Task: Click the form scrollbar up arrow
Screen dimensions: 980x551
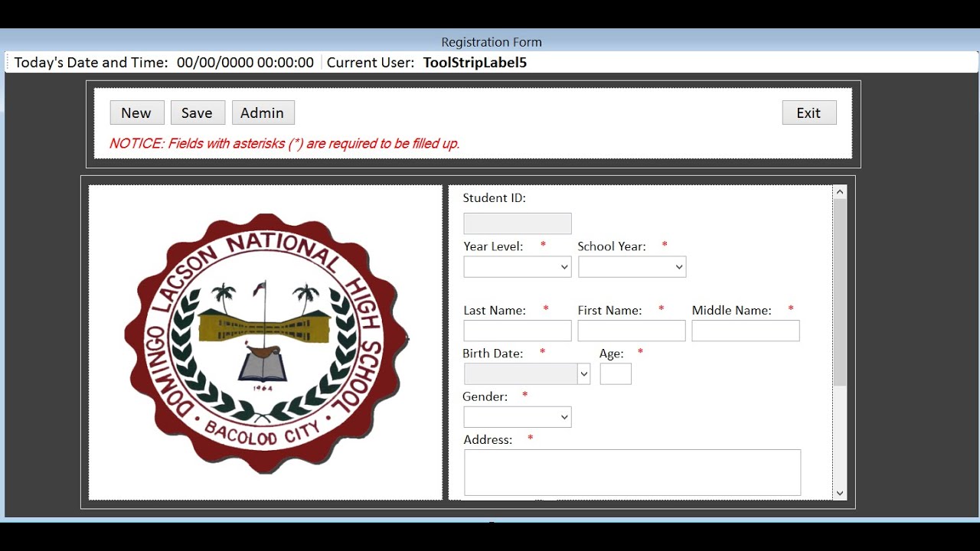Action: (840, 192)
